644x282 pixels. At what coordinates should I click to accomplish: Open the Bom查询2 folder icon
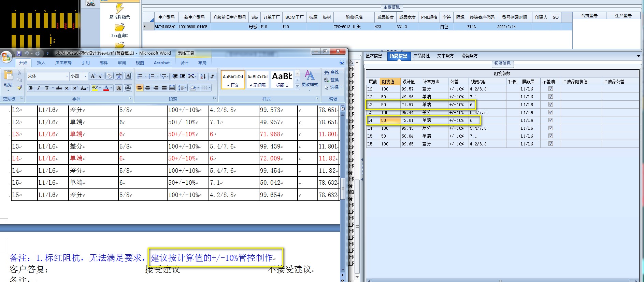click(119, 28)
